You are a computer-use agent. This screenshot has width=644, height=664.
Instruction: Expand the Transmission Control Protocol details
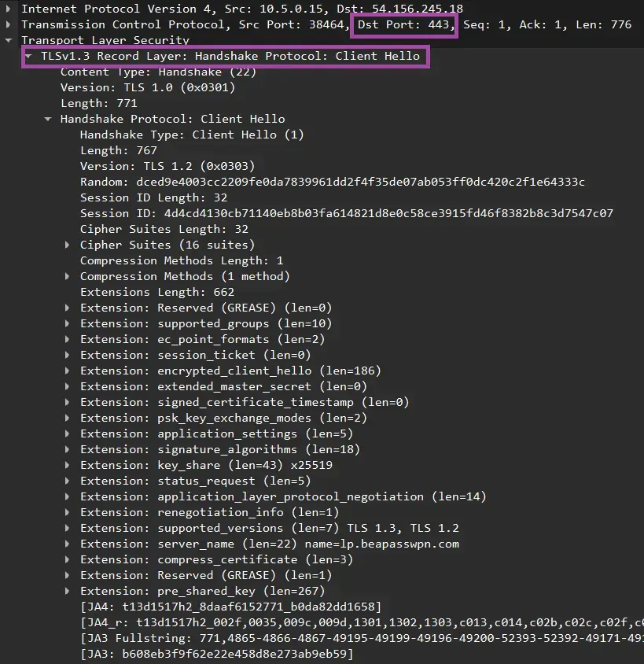coord(7,24)
